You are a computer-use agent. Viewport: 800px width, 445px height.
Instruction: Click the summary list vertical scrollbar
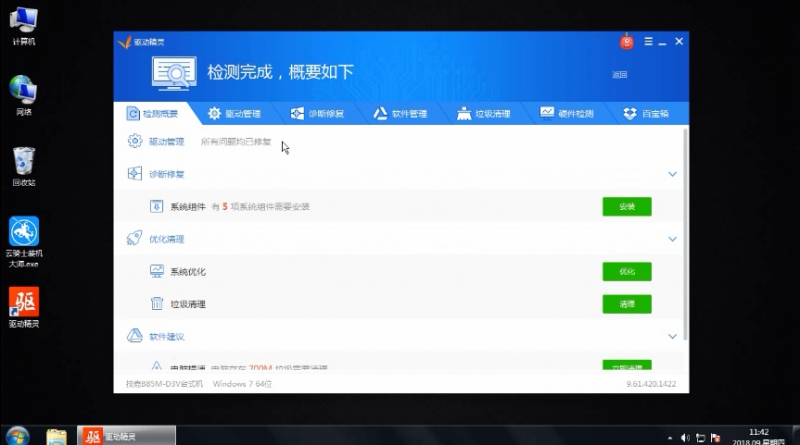pyautogui.click(x=685, y=235)
